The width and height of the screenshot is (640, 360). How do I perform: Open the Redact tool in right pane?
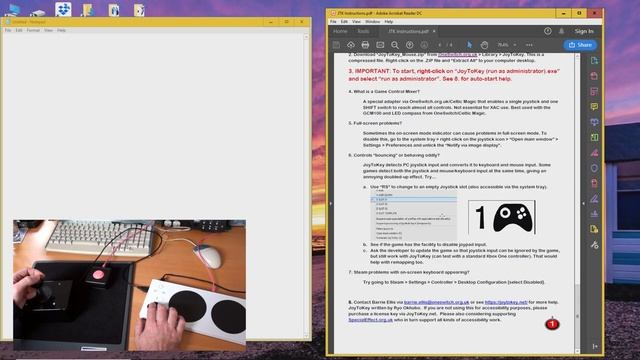(x=594, y=153)
